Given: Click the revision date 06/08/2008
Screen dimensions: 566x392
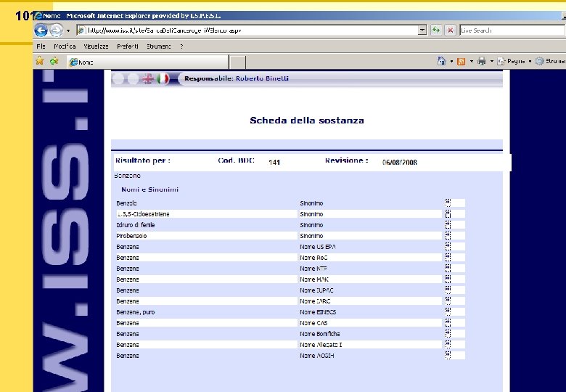Looking at the screenshot, I should click(400, 163).
